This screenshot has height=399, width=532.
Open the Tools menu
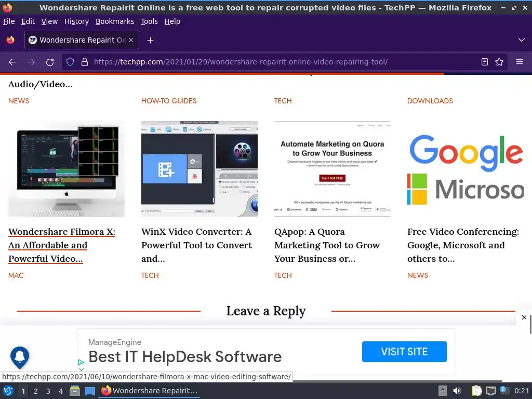click(149, 21)
